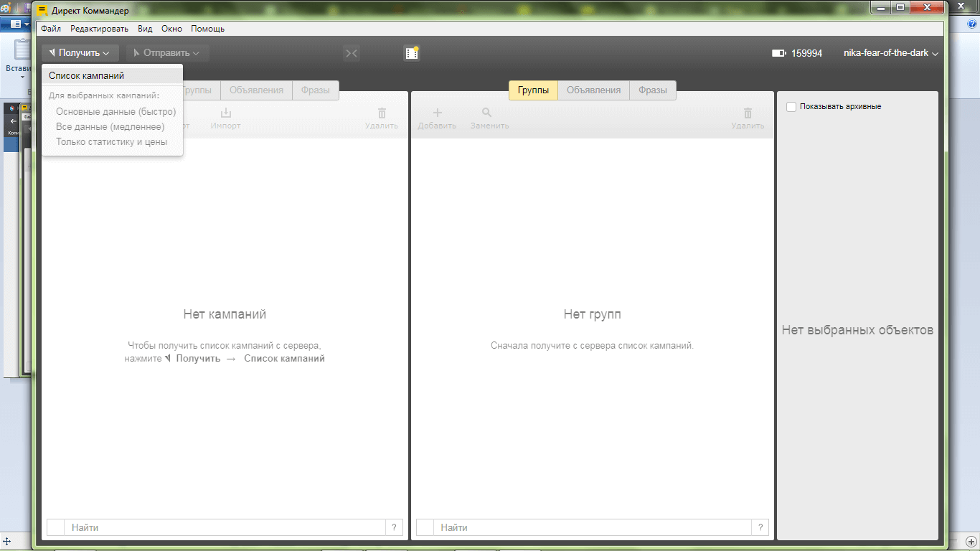980x551 pixels.
Task: Collapse the Получить dropdown button
Action: pyautogui.click(x=80, y=53)
